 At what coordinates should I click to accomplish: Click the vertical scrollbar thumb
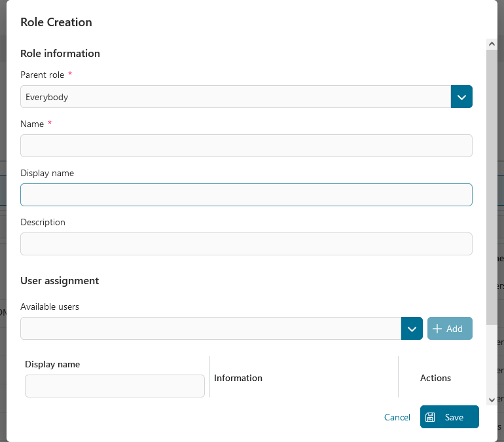pos(492,187)
